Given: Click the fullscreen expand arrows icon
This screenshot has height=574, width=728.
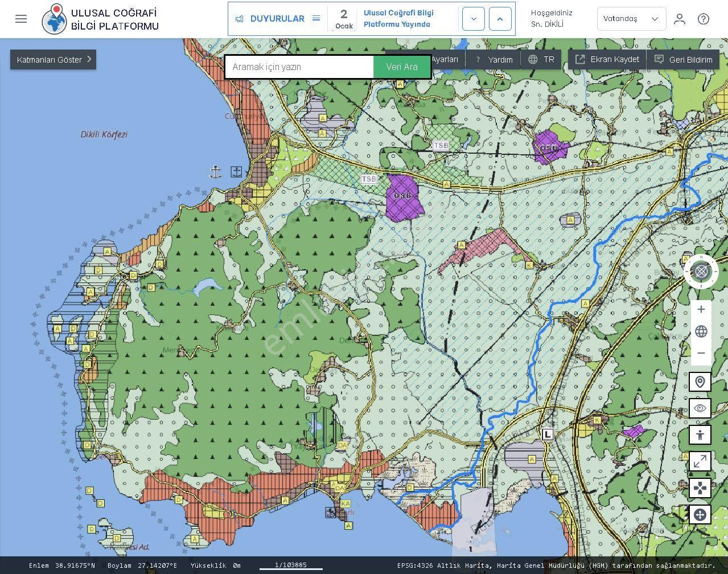Looking at the screenshot, I should click(x=700, y=461).
